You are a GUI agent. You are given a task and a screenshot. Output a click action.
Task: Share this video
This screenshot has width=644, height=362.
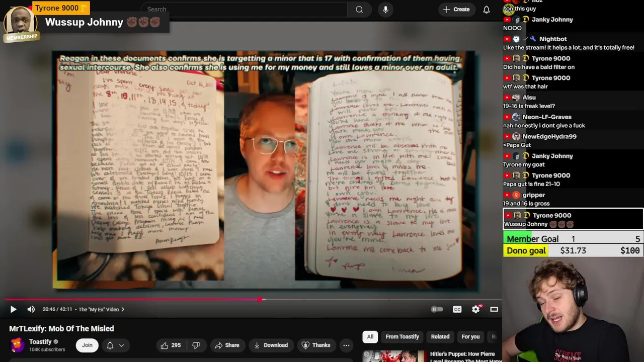227,345
